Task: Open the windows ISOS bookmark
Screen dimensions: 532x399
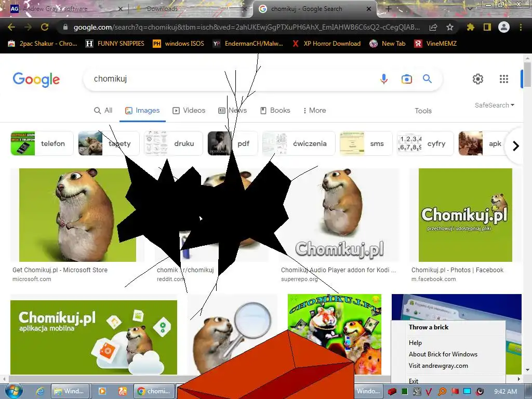Action: click(x=179, y=44)
